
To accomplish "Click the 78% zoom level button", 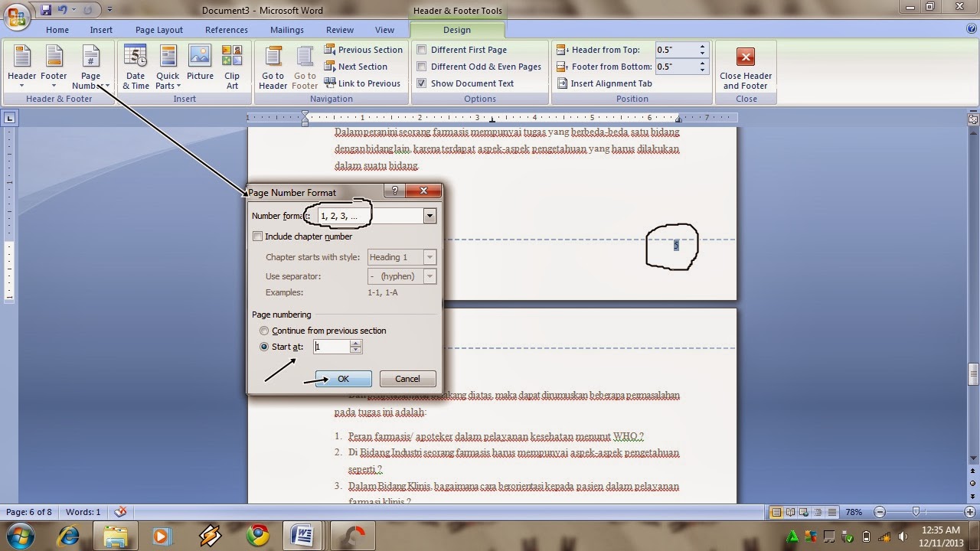I will [854, 512].
